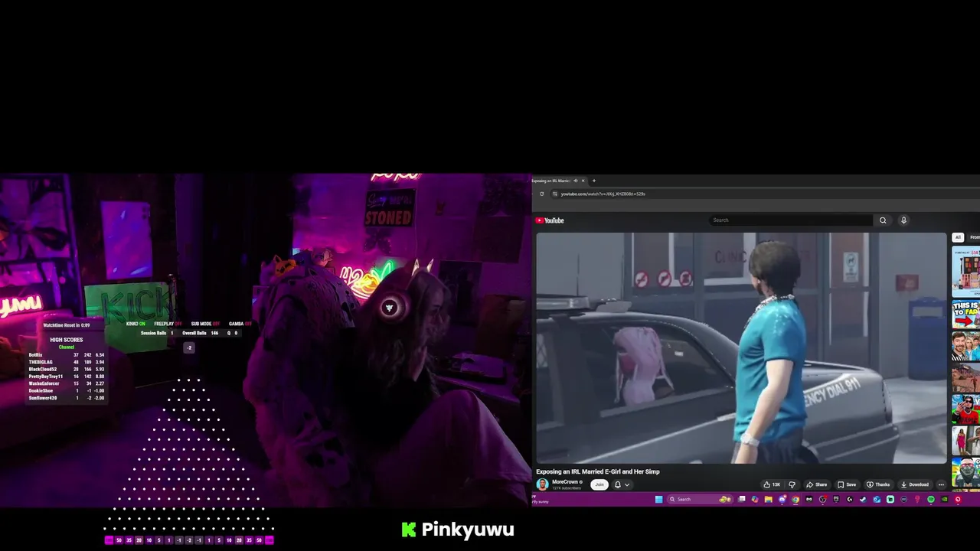Open last red circular taskbar icon

pos(958,499)
